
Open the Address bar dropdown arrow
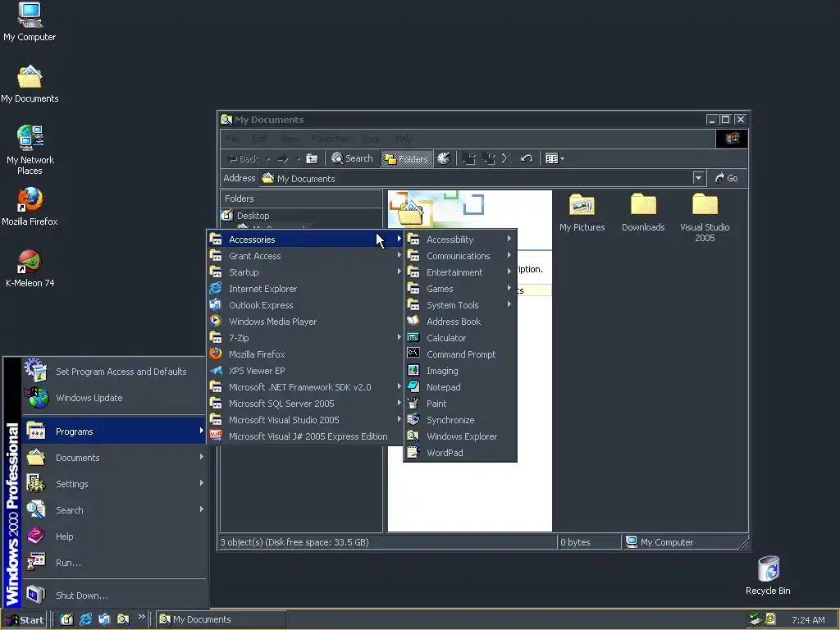click(x=698, y=178)
